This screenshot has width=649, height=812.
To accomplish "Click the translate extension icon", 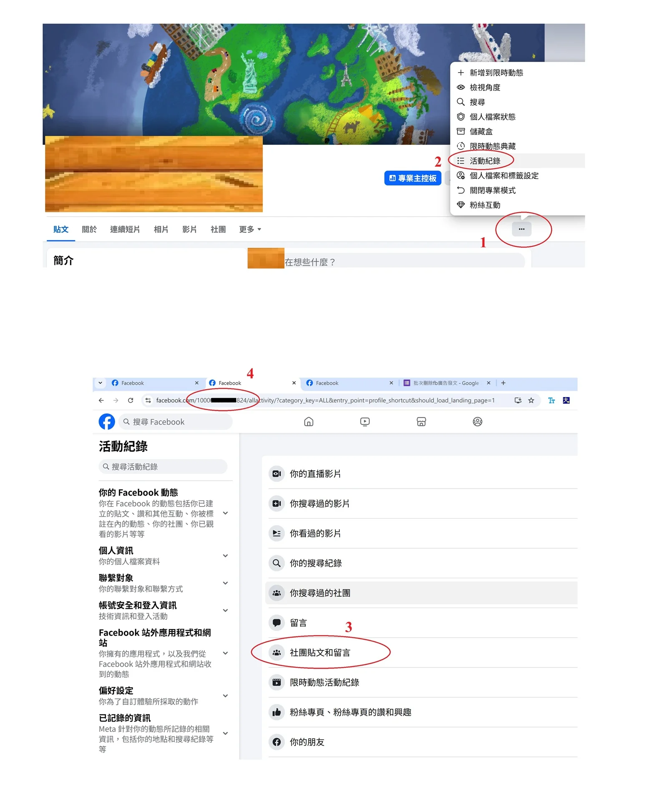I will [566, 400].
